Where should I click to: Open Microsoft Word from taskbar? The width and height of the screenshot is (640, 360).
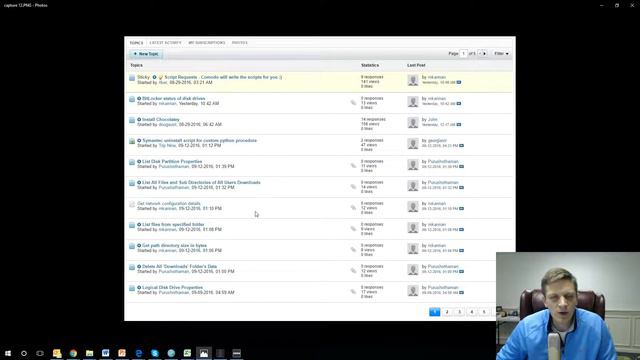point(106,353)
